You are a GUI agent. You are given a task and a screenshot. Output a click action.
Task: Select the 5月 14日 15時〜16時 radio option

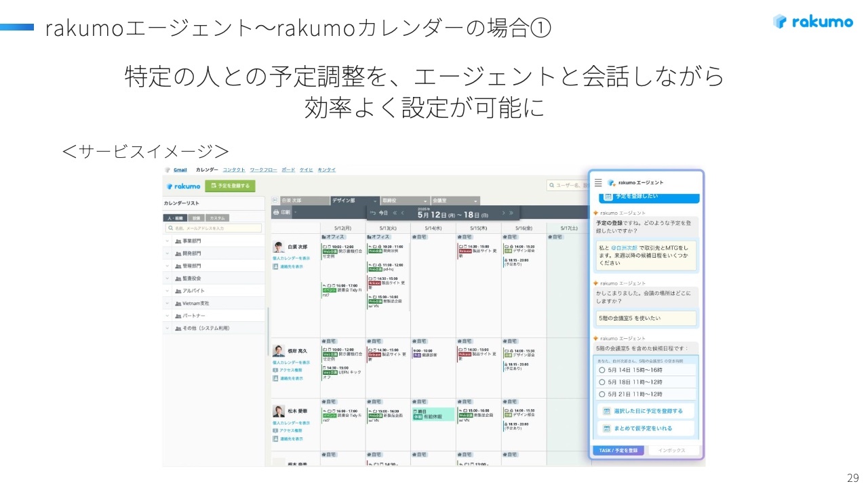click(x=601, y=370)
